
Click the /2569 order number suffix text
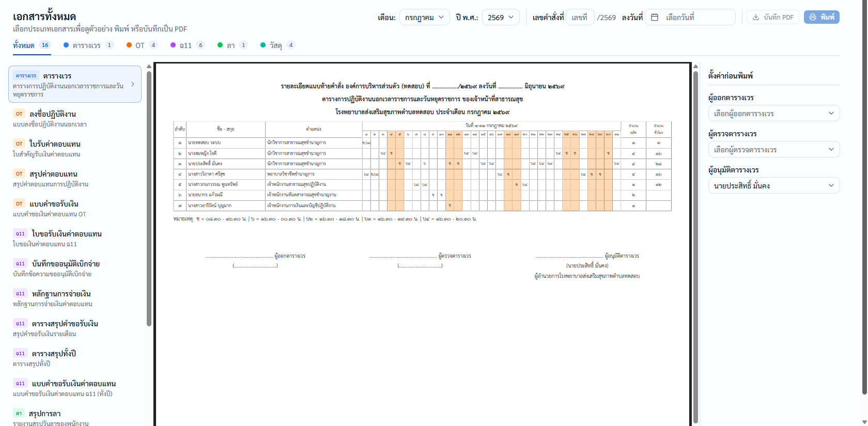click(x=607, y=17)
